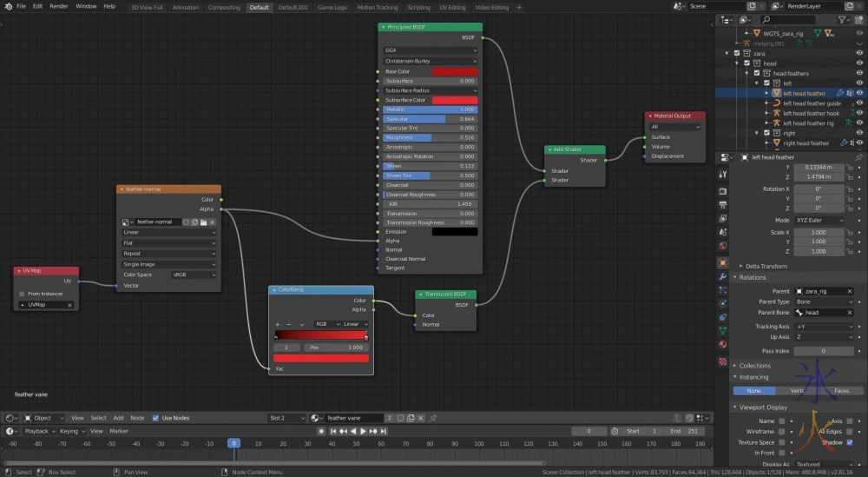Open the Render menu

(x=58, y=6)
